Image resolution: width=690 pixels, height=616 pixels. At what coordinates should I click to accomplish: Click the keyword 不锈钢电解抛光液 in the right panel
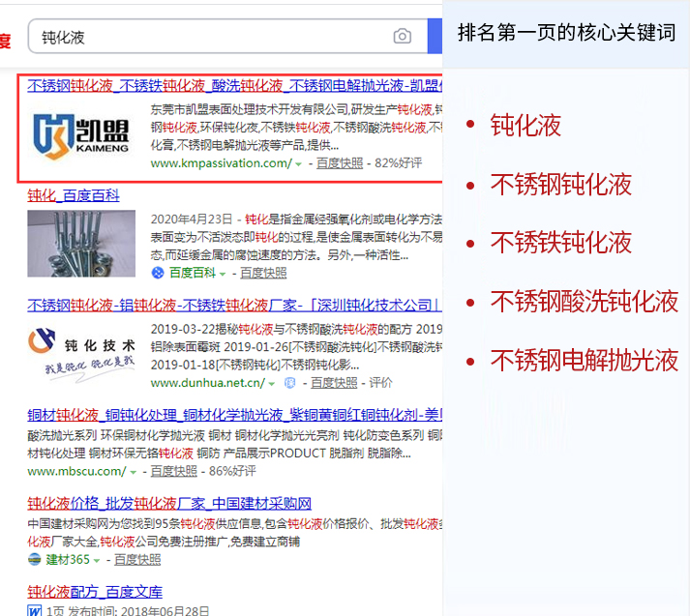click(x=585, y=361)
